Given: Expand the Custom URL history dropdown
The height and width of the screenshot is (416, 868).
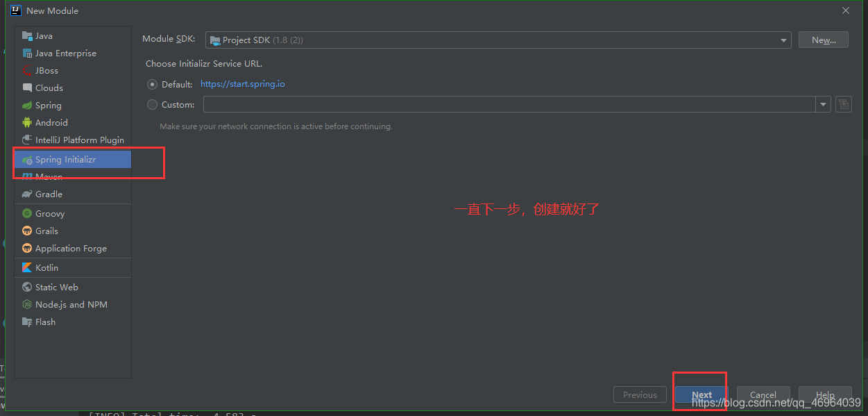Looking at the screenshot, I should pos(824,104).
